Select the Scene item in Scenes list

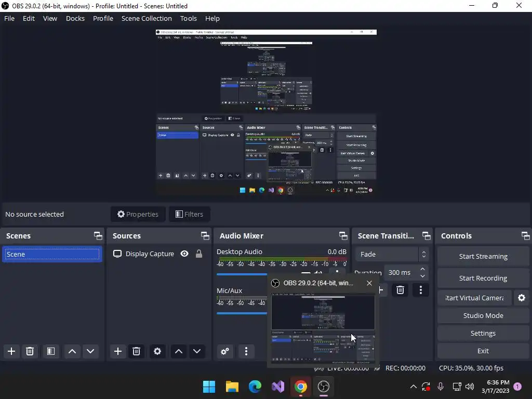[52, 254]
